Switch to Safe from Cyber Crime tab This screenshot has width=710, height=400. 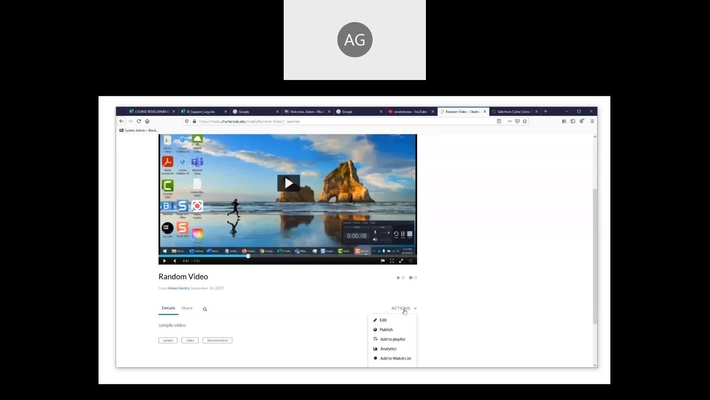pos(514,111)
